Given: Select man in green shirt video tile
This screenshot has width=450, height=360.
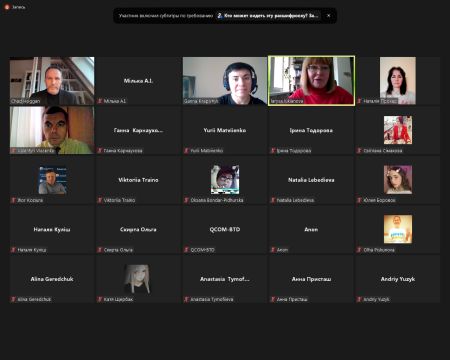Looking at the screenshot, I should click(x=52, y=130).
